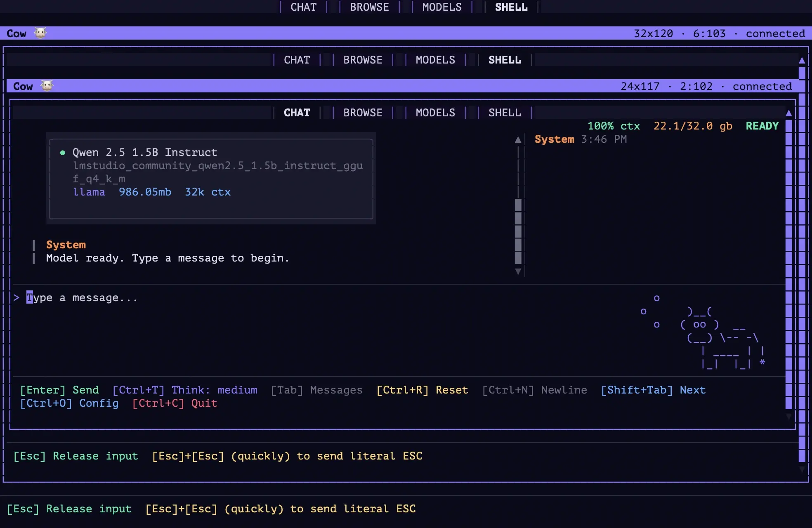Open CHAT tab in the middle nested shell
Image resolution: width=812 pixels, height=528 pixels.
(x=297, y=60)
